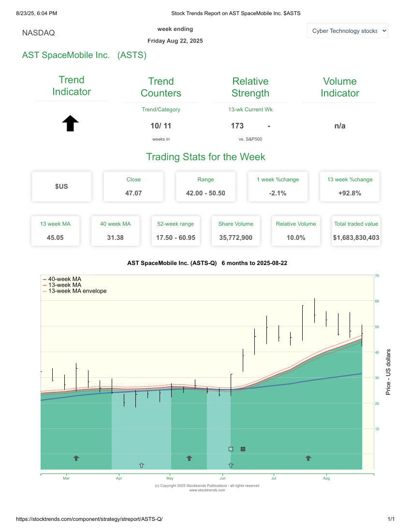Click the hollow white square marker on chart

pyautogui.click(x=231, y=449)
